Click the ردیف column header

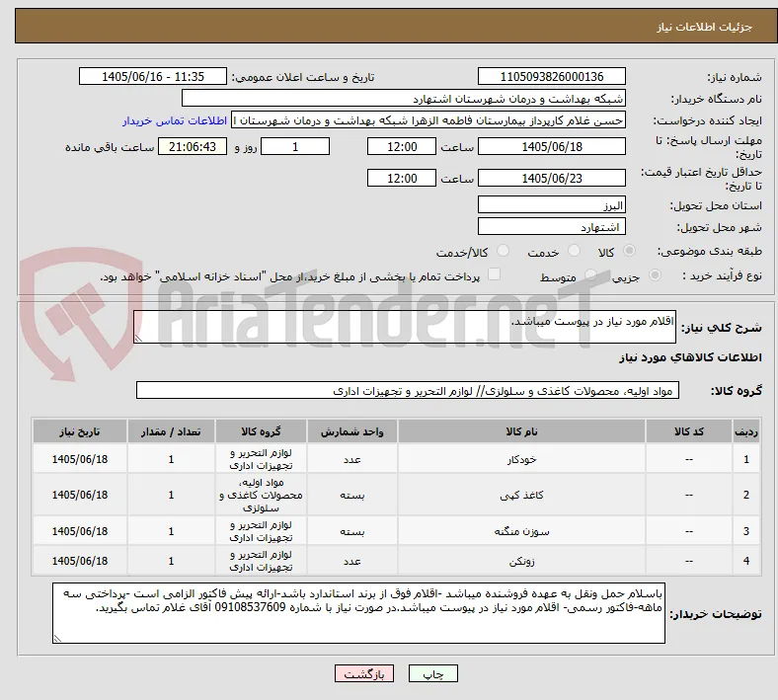point(745,431)
